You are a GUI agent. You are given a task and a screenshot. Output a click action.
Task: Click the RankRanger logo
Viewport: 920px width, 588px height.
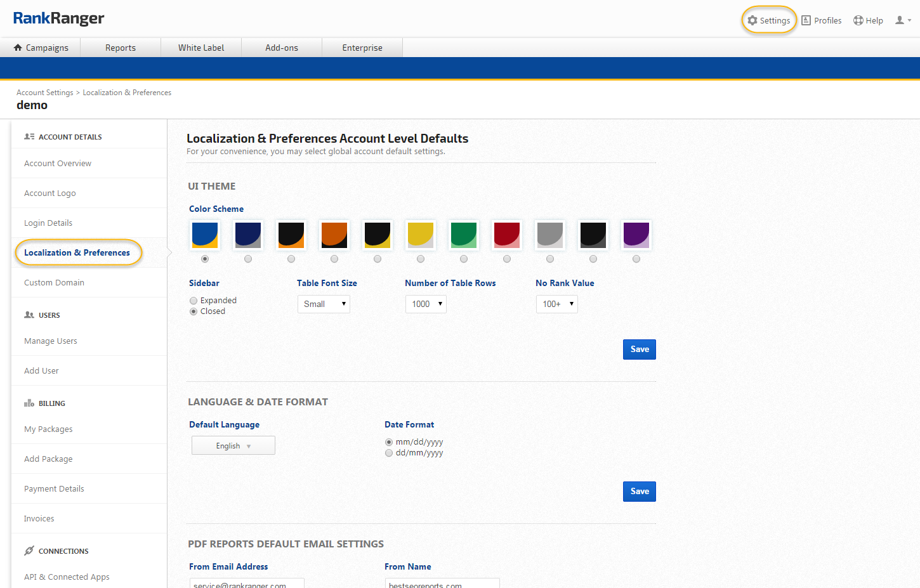pyautogui.click(x=58, y=18)
